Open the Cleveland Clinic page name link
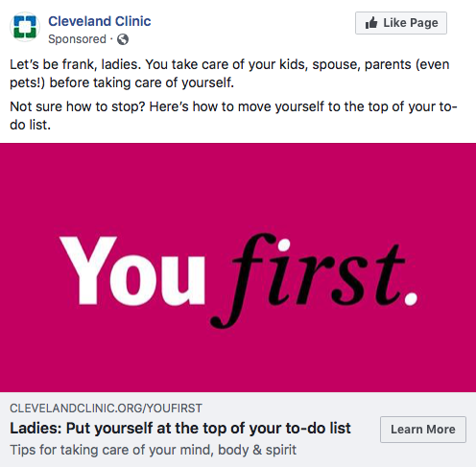Image resolution: width=476 pixels, height=467 pixels. pyautogui.click(x=100, y=21)
